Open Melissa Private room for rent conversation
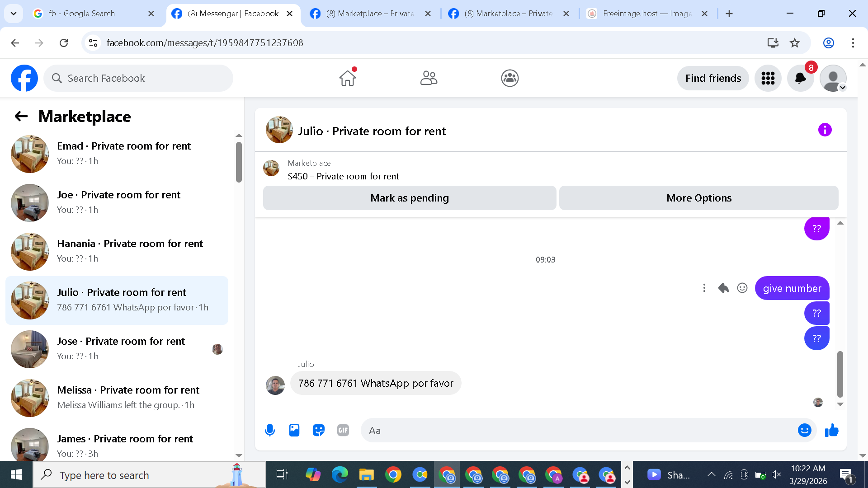The width and height of the screenshot is (868, 488). click(117, 398)
